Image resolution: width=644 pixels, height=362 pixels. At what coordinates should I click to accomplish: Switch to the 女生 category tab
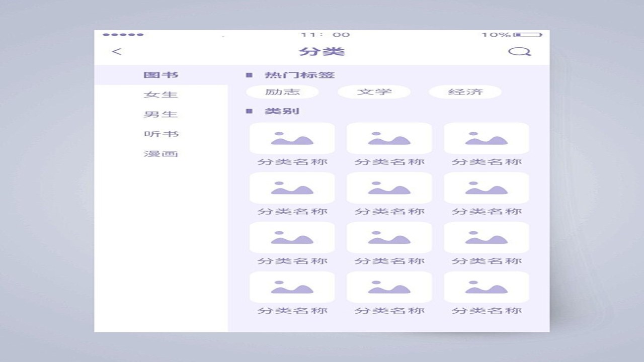[x=161, y=95]
